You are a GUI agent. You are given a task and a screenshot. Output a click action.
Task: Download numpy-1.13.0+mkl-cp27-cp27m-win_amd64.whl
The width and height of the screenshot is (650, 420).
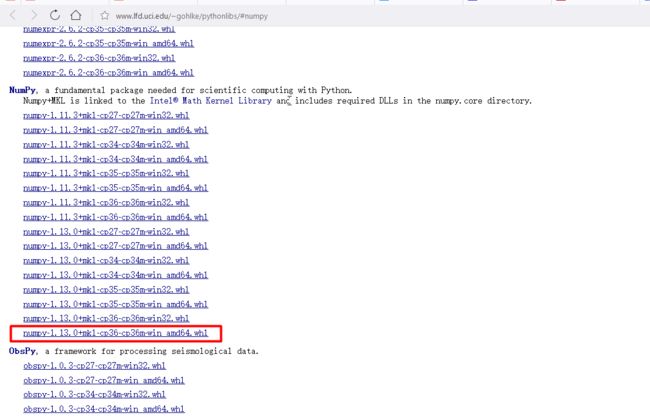pos(116,246)
